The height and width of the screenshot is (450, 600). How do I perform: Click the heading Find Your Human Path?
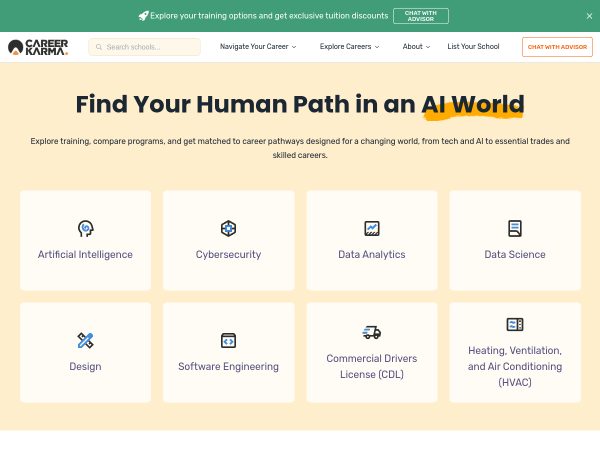coord(300,104)
